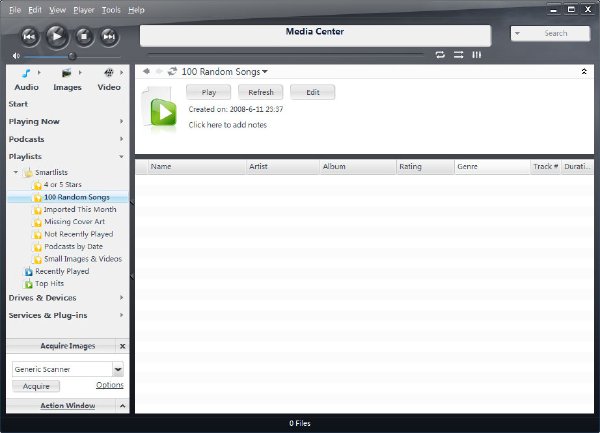Go to the Start section
This screenshot has height=433, width=600.
click(x=18, y=104)
